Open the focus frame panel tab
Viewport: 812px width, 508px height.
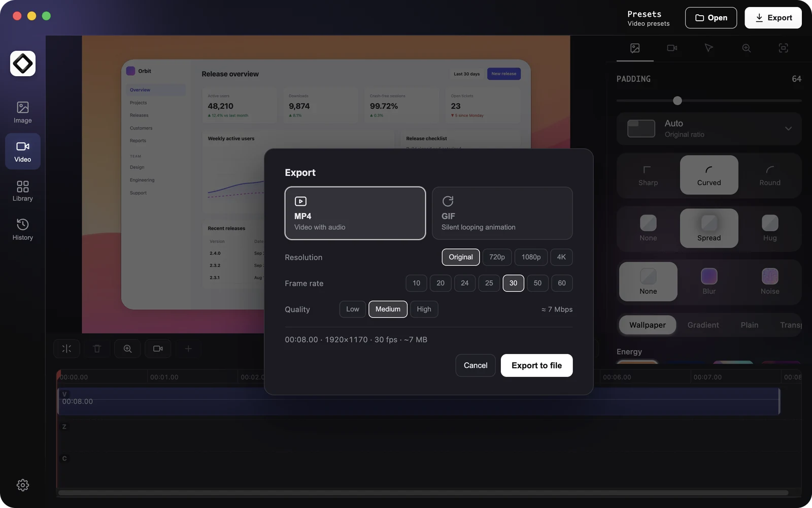click(783, 48)
